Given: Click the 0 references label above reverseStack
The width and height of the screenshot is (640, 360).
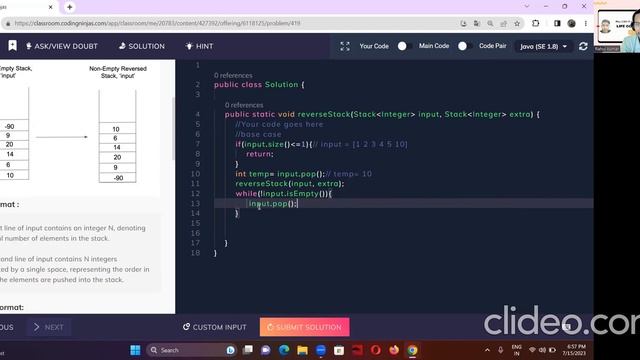Looking at the screenshot, I should click(244, 105).
